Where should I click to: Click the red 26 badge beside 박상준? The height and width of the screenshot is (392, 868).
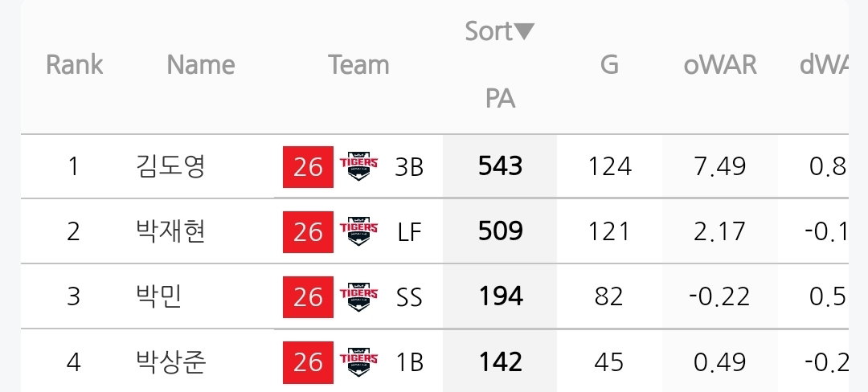[x=308, y=362]
